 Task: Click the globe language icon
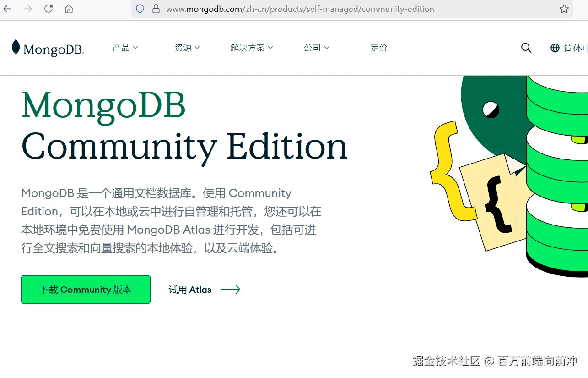pos(554,48)
